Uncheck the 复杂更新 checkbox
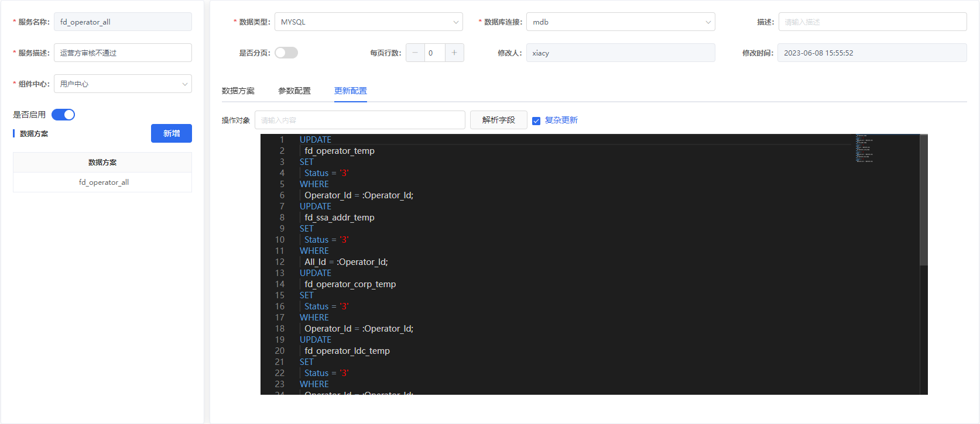 tap(536, 120)
